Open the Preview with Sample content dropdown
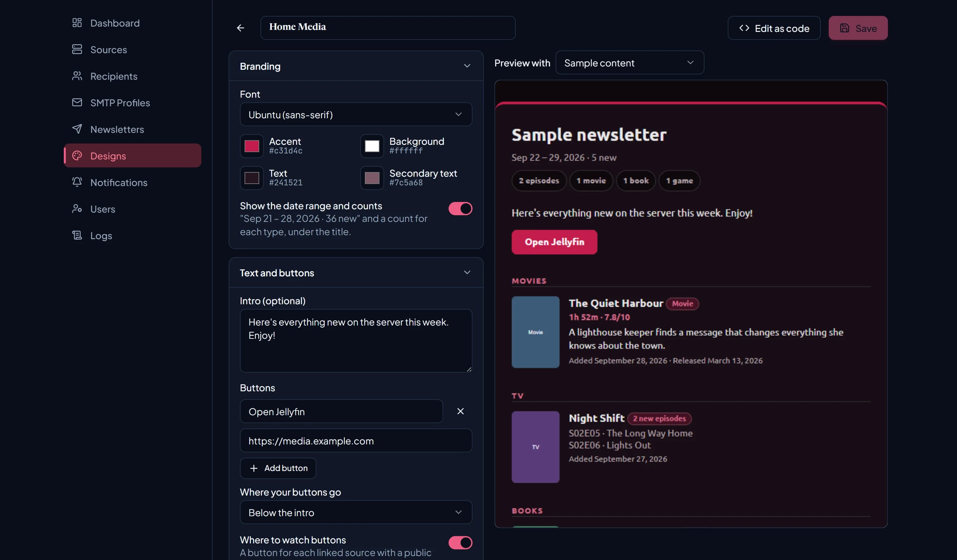The image size is (957, 560). click(630, 63)
